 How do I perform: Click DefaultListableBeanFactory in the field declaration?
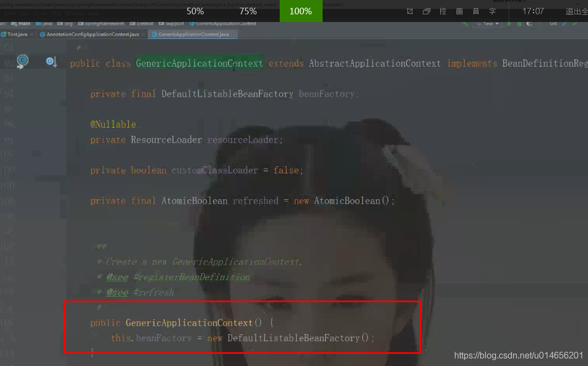[227, 94]
